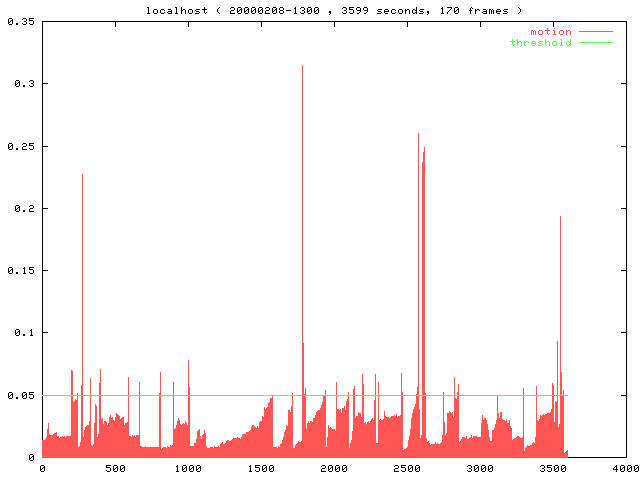The width and height of the screenshot is (640, 480).
Task: Click the "threshold" legend label
Action: click(540, 43)
